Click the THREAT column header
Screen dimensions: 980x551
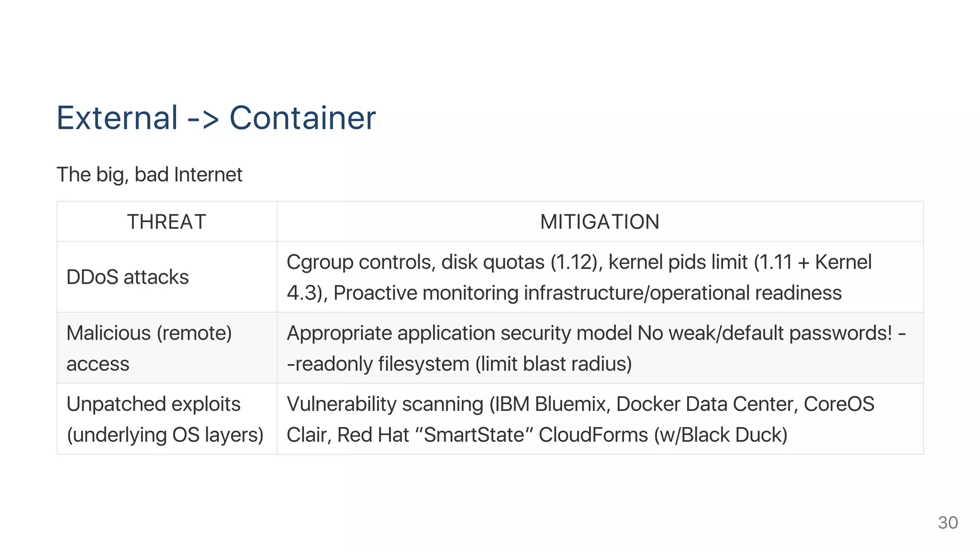point(167,222)
